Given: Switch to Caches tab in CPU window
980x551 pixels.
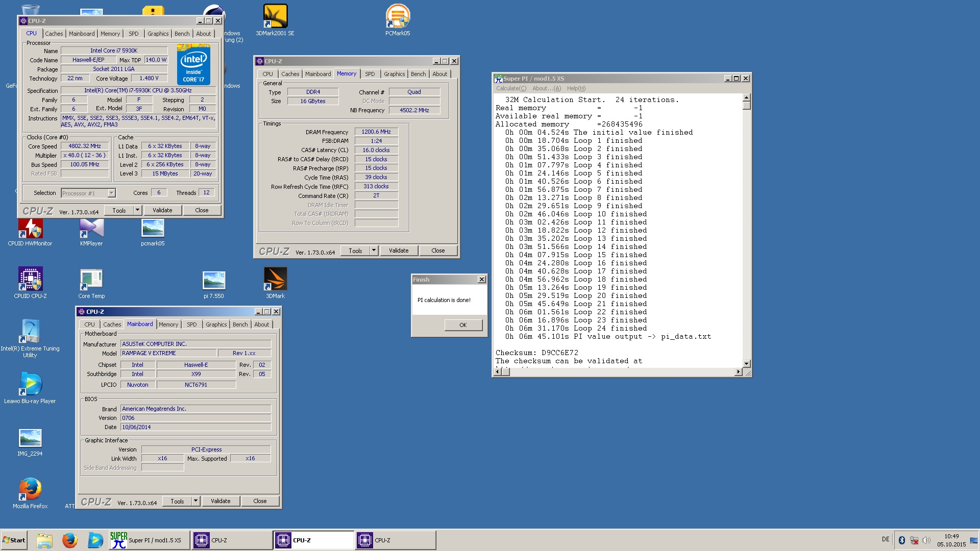Looking at the screenshot, I should [x=54, y=34].
